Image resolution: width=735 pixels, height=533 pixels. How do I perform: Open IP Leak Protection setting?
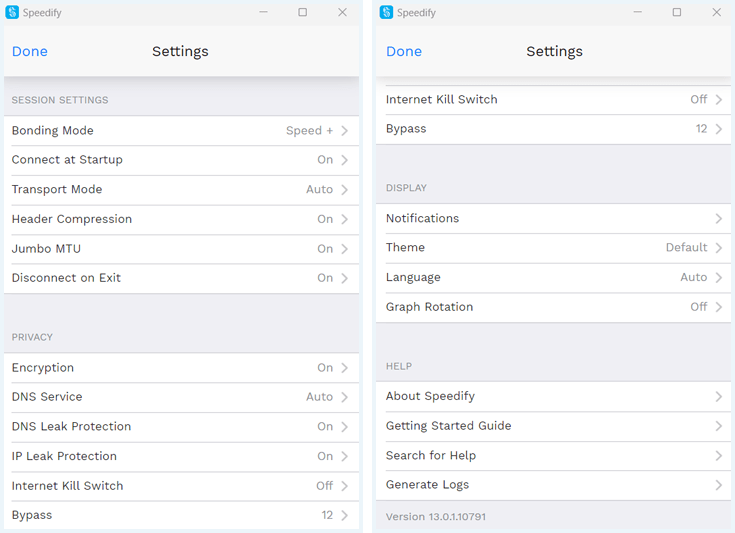click(x=181, y=456)
